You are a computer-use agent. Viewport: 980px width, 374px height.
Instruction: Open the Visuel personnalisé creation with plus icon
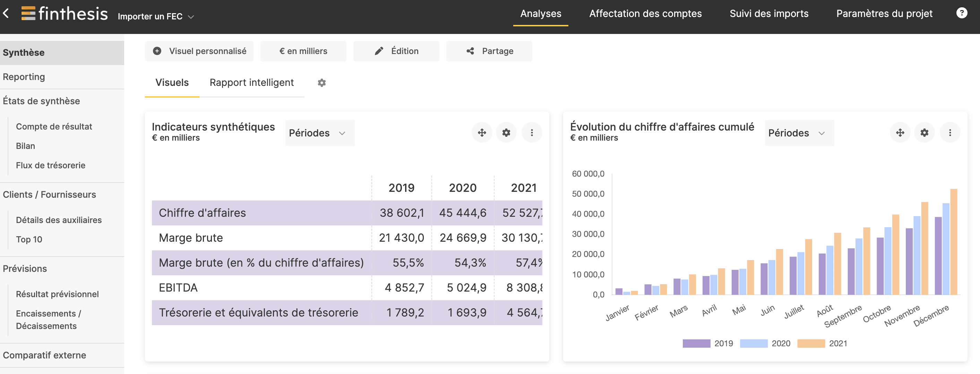(x=157, y=51)
